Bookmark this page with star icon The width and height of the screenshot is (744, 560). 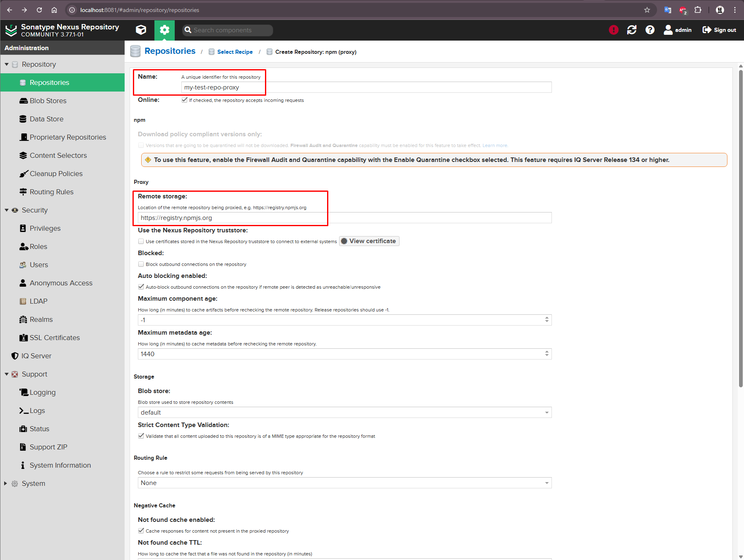click(647, 10)
